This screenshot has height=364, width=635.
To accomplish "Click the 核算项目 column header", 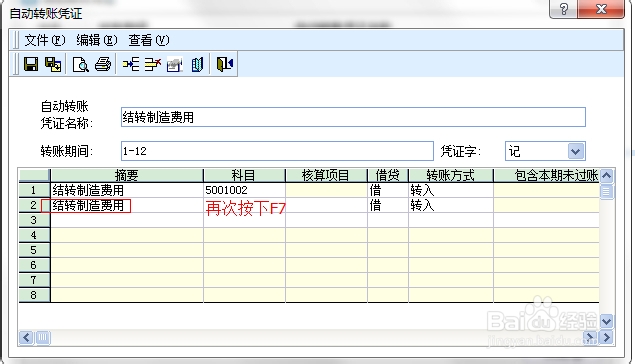I will 326,175.
